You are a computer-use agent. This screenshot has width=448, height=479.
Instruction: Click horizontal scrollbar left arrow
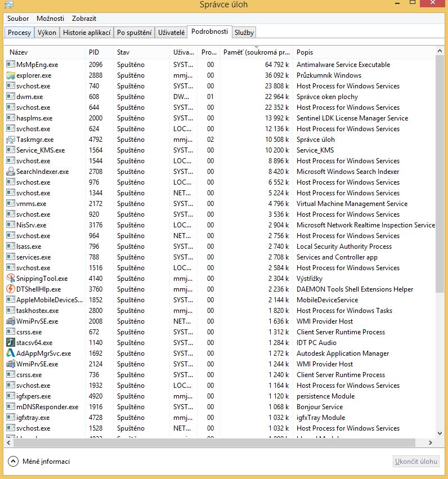pyautogui.click(x=8, y=442)
